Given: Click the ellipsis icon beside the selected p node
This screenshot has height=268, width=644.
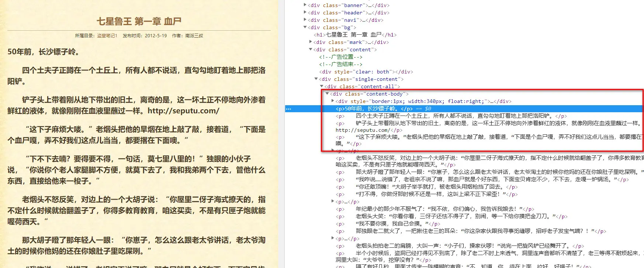Looking at the screenshot, I should pos(288,109).
